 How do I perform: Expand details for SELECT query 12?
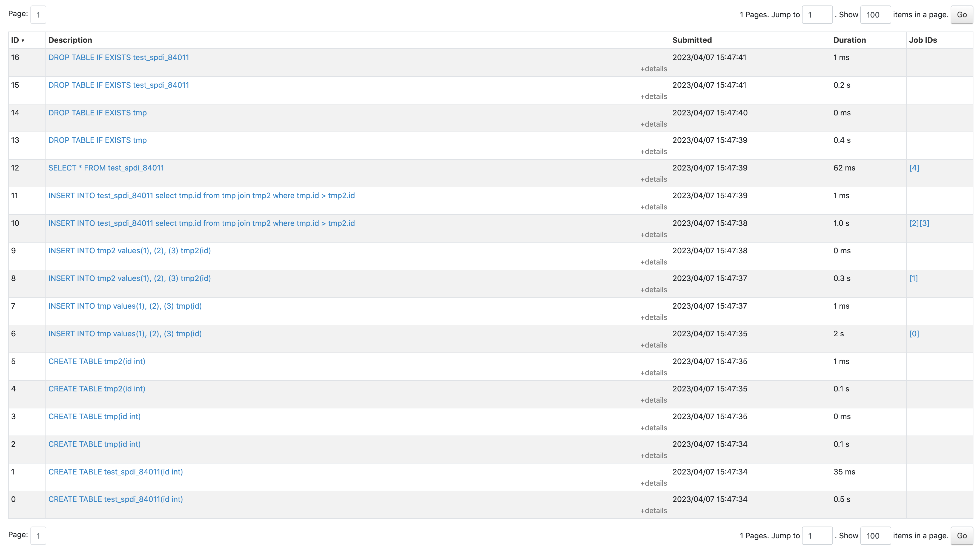tap(653, 179)
